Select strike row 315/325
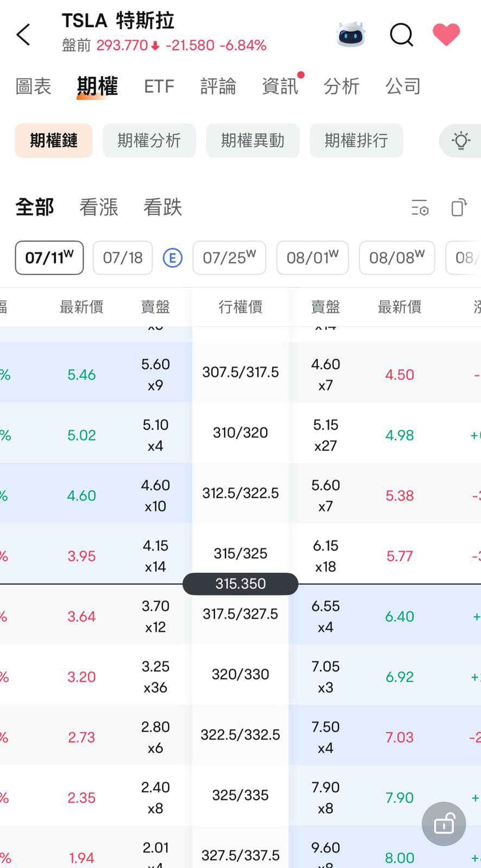Screen dimensions: 481x868 (240, 553)
